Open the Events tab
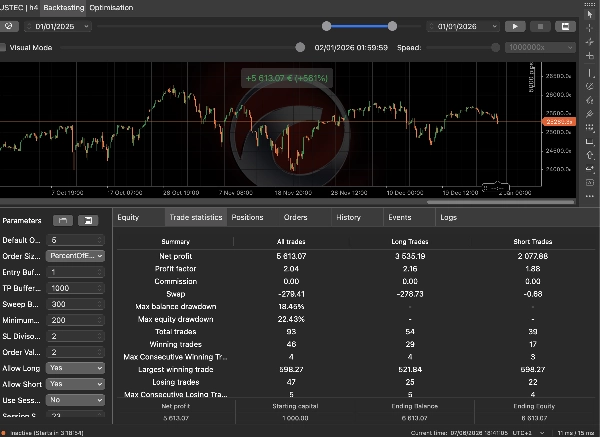The width and height of the screenshot is (600, 437). [399, 217]
